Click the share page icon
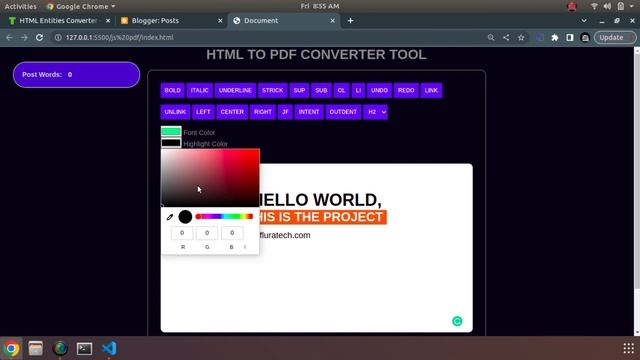This screenshot has width=640, height=360. 506,37
